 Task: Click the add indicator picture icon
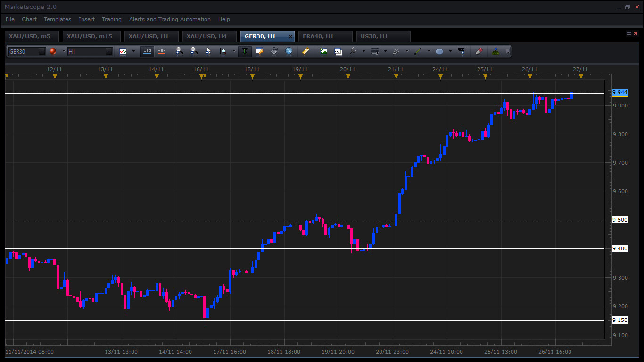(323, 51)
